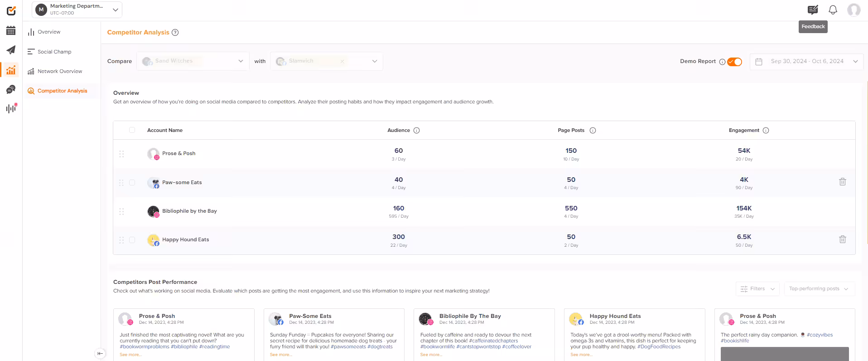Click See more on Prose & Posh post

130,355
